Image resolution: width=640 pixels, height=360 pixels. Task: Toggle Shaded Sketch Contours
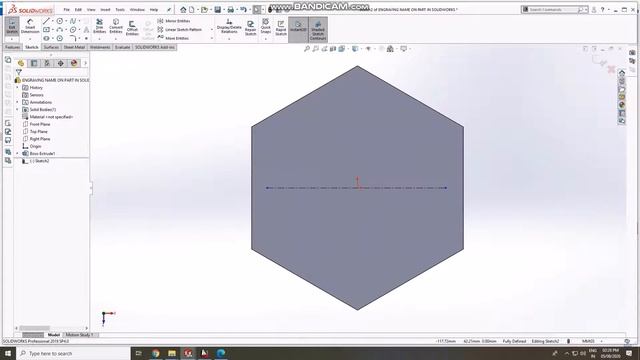(x=318, y=29)
